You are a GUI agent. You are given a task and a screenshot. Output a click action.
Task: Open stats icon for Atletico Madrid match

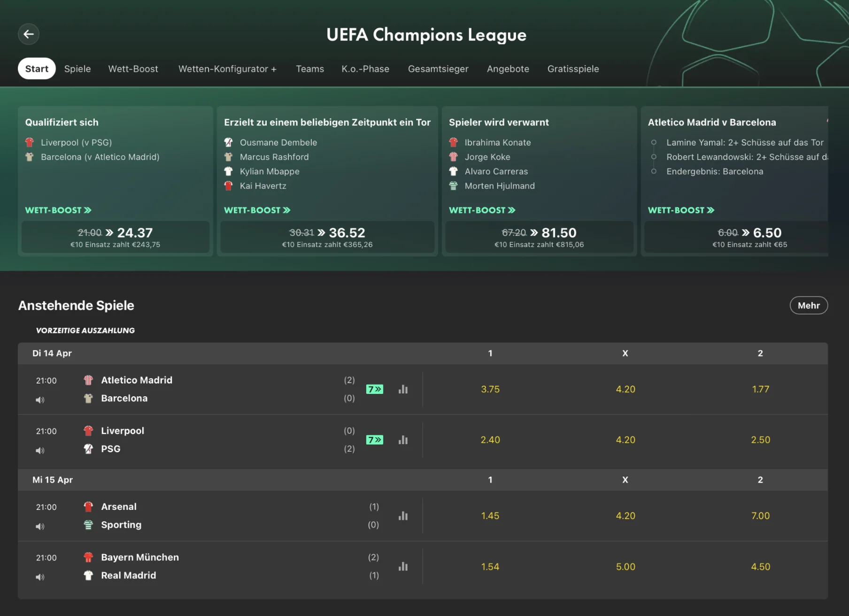click(403, 389)
